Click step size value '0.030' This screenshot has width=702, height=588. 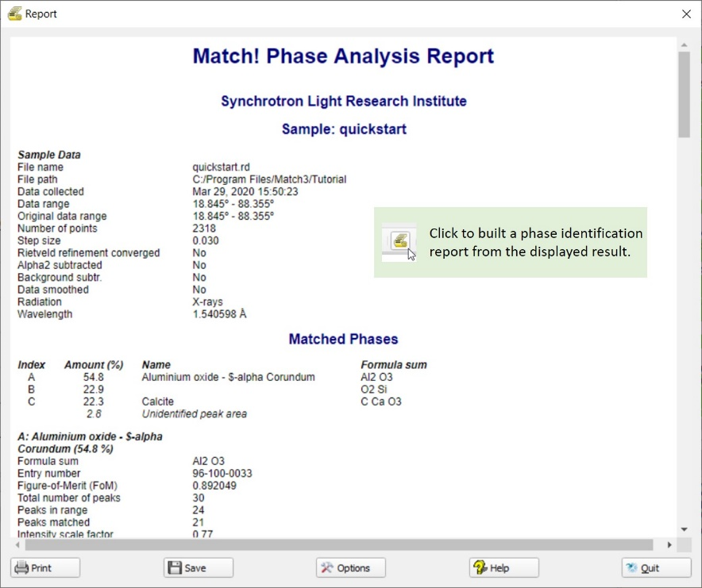pos(206,240)
